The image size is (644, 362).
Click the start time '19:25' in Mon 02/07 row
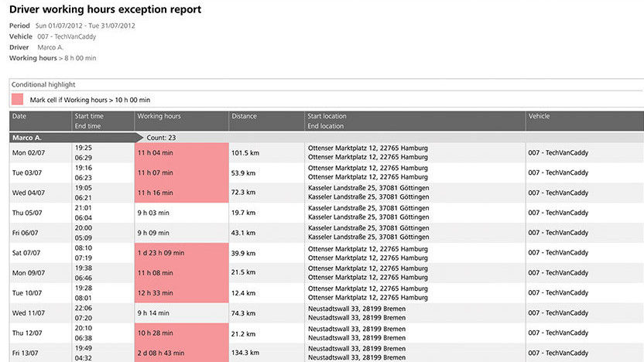84,148
